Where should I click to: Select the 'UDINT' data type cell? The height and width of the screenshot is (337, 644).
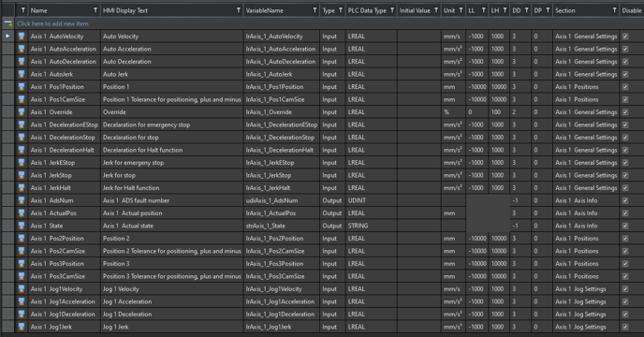[x=372, y=200]
